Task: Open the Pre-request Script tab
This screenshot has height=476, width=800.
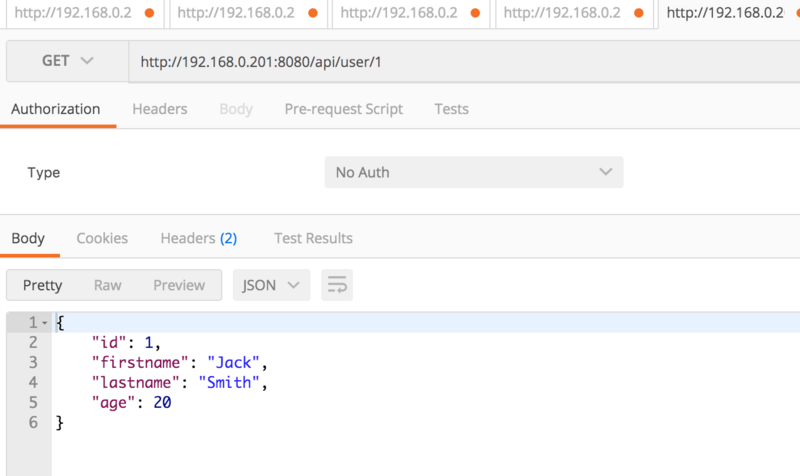Action: [343, 109]
